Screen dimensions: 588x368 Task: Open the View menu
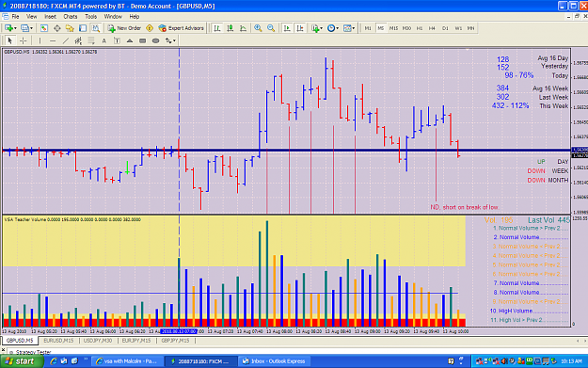(x=31, y=17)
